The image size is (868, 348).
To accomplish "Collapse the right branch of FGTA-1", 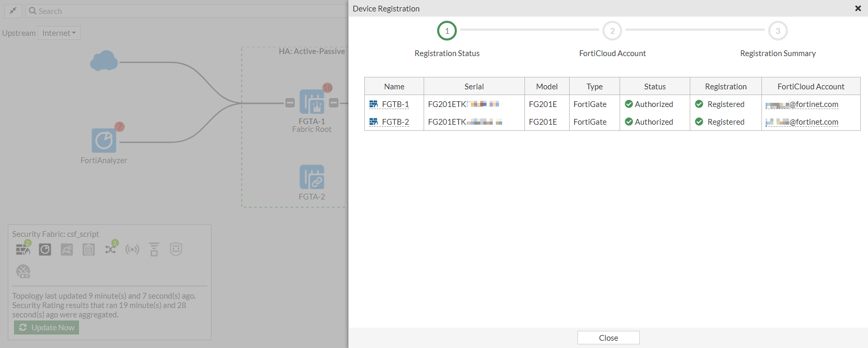I will 334,103.
